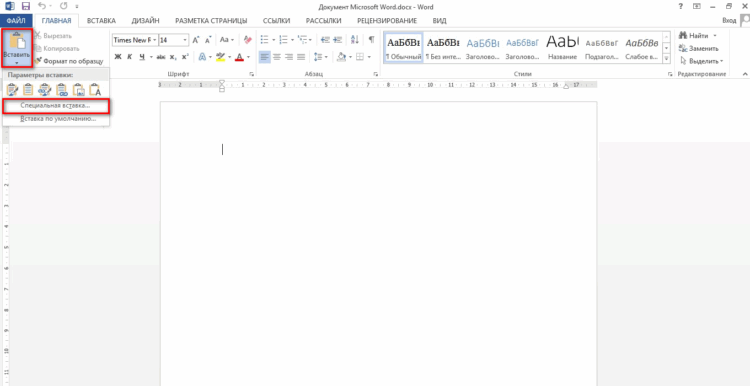Decrease the paragraph indent

[x=325, y=40]
